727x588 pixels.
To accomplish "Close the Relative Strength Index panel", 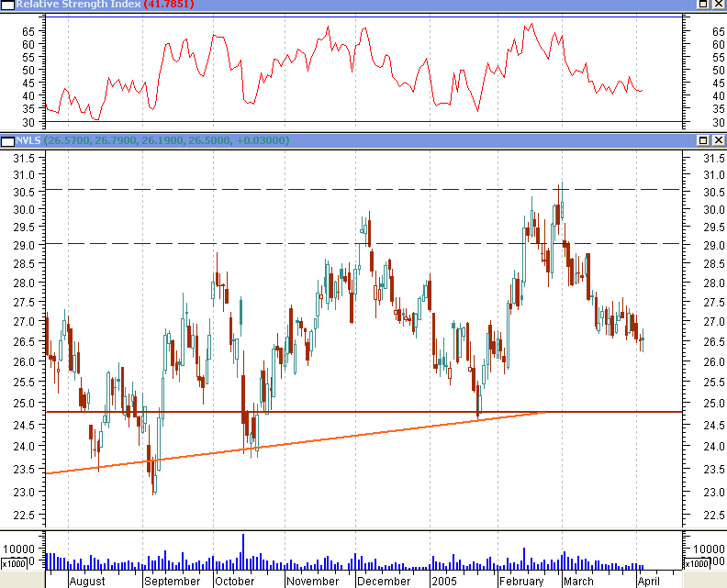I will [x=719, y=5].
